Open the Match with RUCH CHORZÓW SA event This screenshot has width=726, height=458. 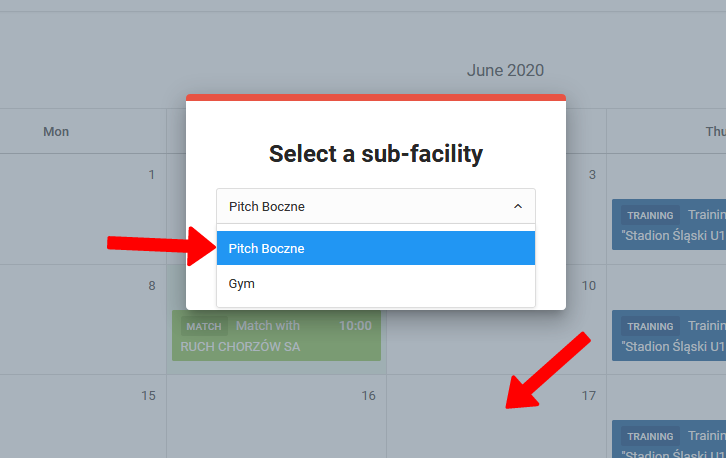(x=276, y=336)
